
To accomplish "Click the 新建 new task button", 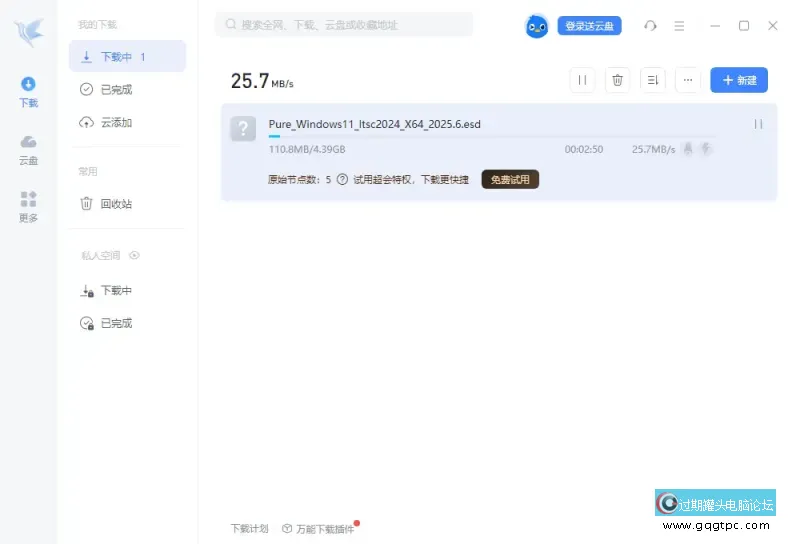I will [x=739, y=80].
